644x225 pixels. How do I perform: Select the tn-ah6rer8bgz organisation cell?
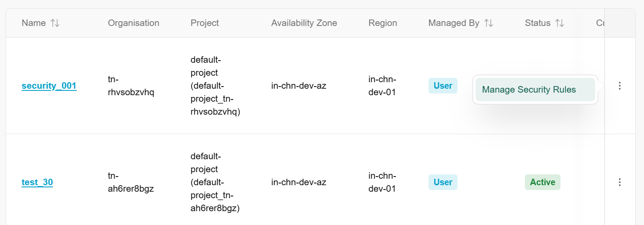point(130,182)
